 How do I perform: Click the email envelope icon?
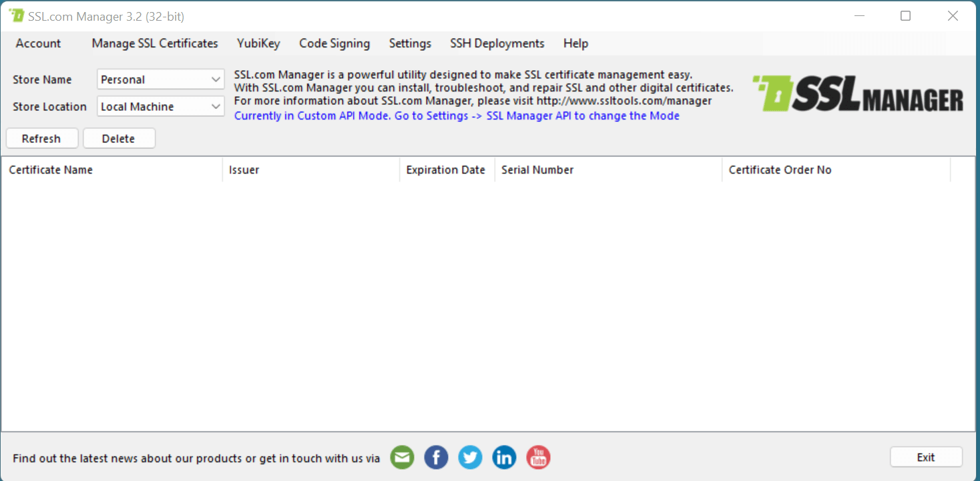[402, 457]
